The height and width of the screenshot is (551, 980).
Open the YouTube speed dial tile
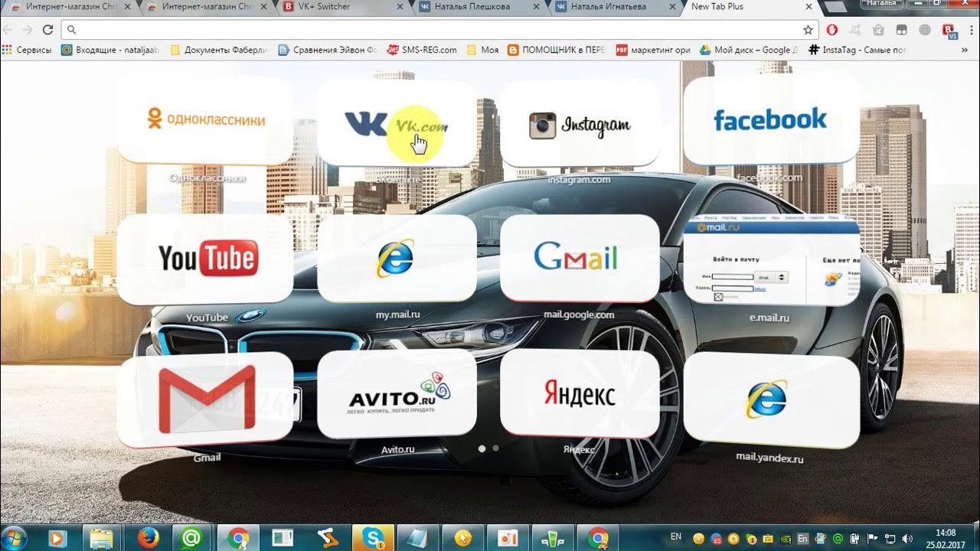(x=205, y=259)
